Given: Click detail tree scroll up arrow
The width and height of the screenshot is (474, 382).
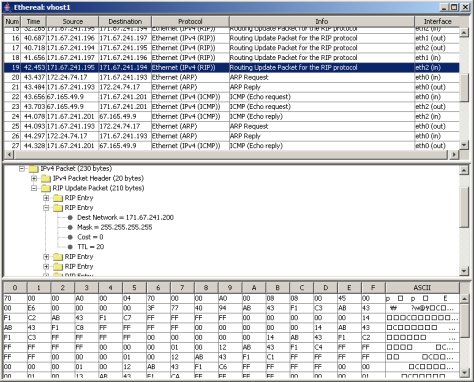Looking at the screenshot, I should tap(464, 170).
